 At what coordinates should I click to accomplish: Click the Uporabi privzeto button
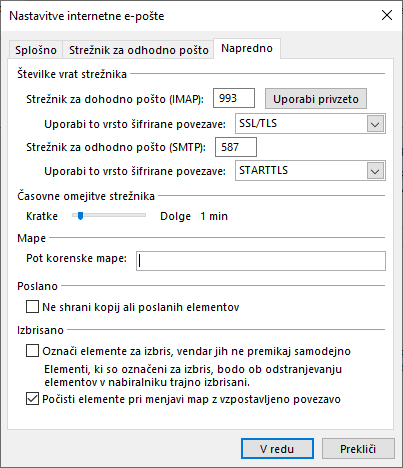pyautogui.click(x=316, y=99)
